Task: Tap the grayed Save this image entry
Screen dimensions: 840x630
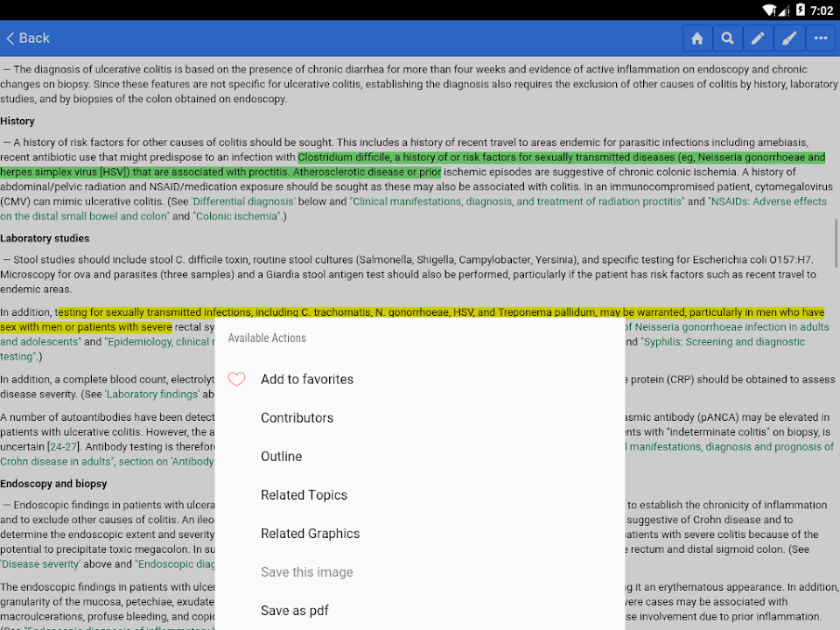Action: pos(306,572)
